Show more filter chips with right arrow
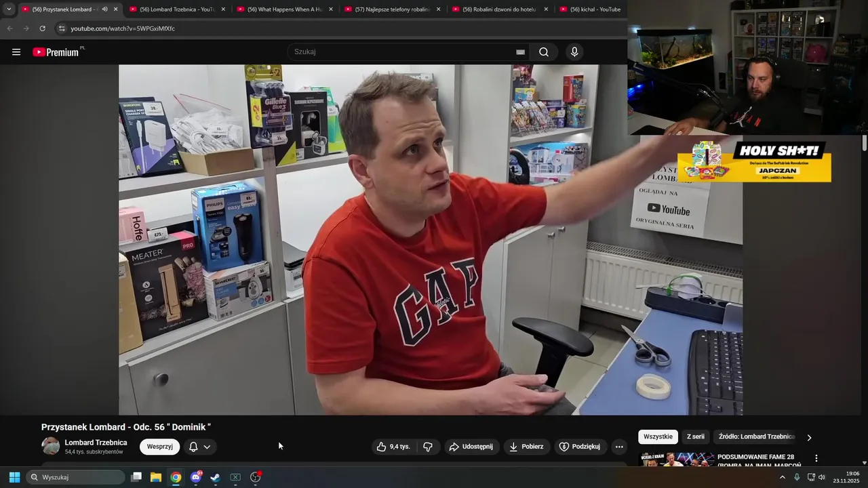The width and height of the screenshot is (868, 488). [809, 437]
